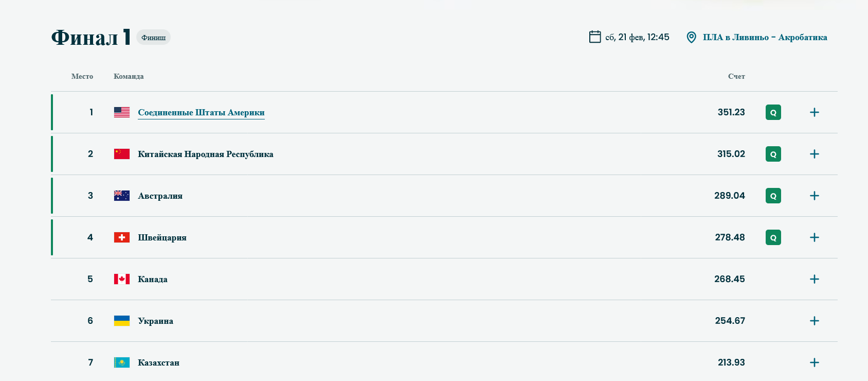
Task: Click the United States flag icon
Action: pyautogui.click(x=122, y=112)
